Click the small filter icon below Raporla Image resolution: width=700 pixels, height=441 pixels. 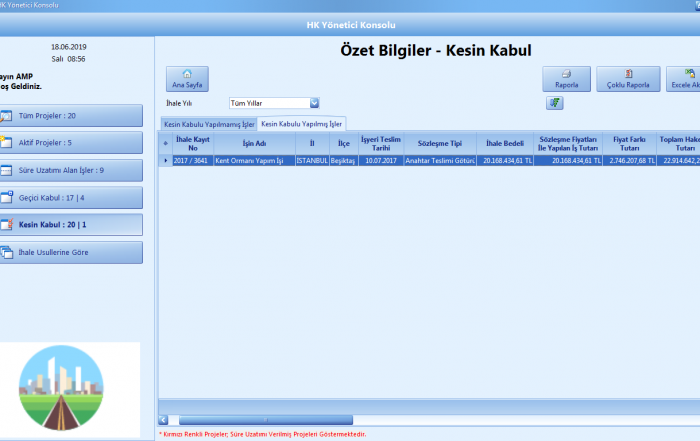coord(553,103)
